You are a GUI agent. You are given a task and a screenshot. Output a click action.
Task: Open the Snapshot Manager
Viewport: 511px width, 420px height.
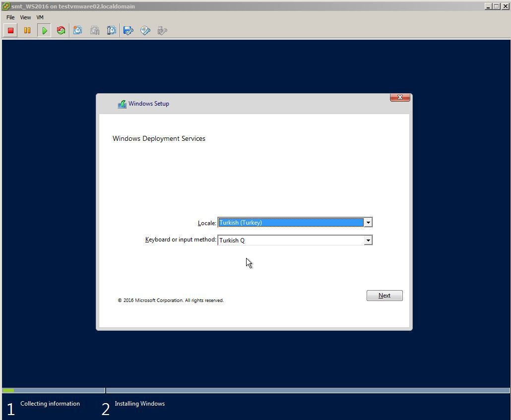click(111, 30)
